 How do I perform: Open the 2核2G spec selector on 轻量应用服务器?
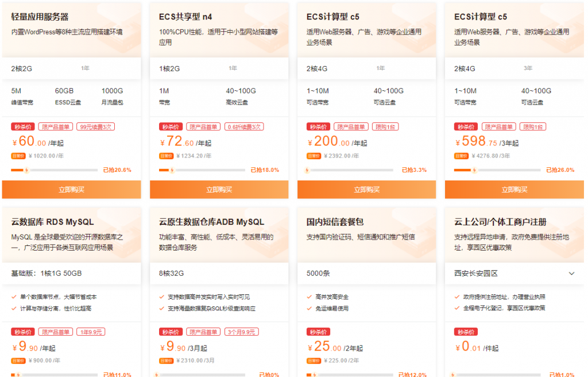(x=71, y=68)
